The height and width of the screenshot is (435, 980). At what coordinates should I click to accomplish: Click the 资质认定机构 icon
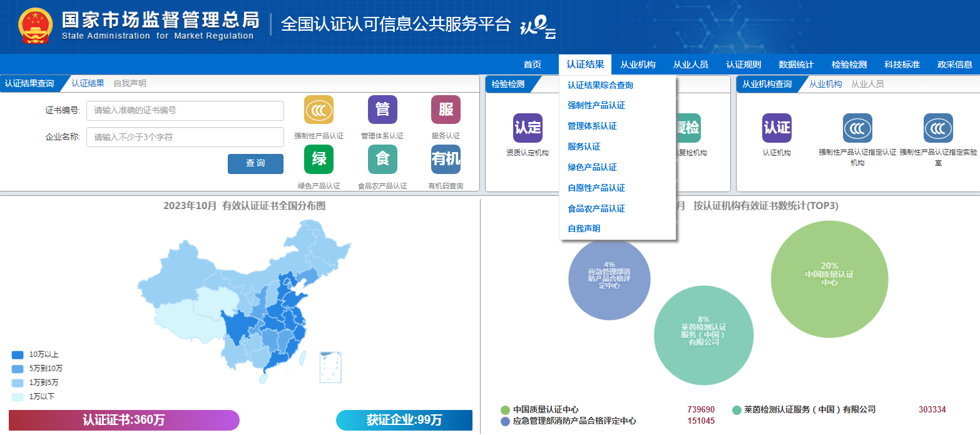pos(528,128)
